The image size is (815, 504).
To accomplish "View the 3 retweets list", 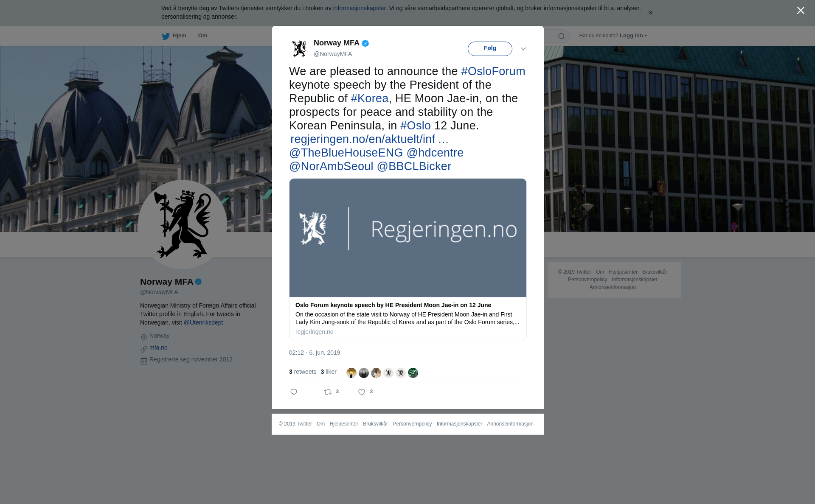I will coord(303,372).
